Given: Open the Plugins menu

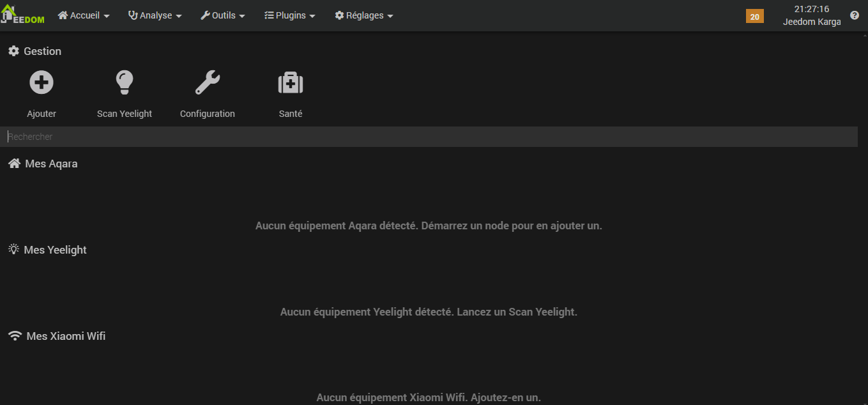Looking at the screenshot, I should (290, 15).
